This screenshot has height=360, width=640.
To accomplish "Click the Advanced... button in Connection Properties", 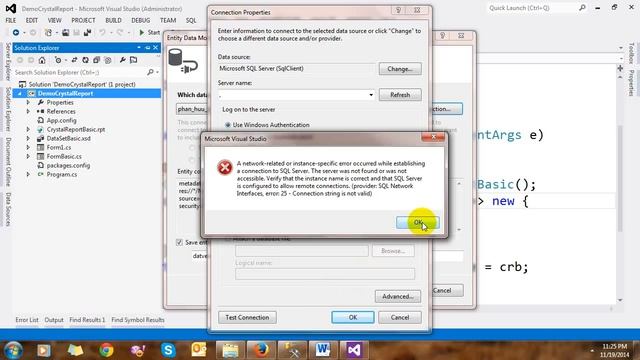I will pyautogui.click(x=398, y=296).
